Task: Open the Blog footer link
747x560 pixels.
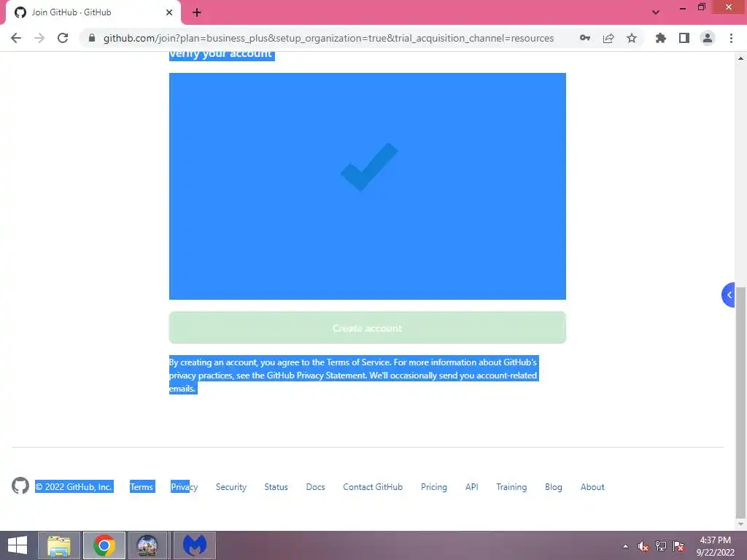Action: click(x=554, y=486)
